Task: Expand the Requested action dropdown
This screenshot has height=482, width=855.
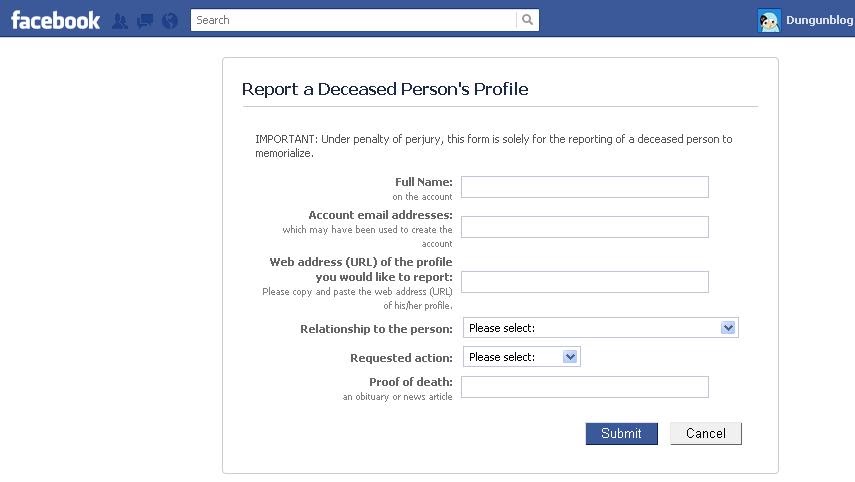Action: pyautogui.click(x=521, y=357)
